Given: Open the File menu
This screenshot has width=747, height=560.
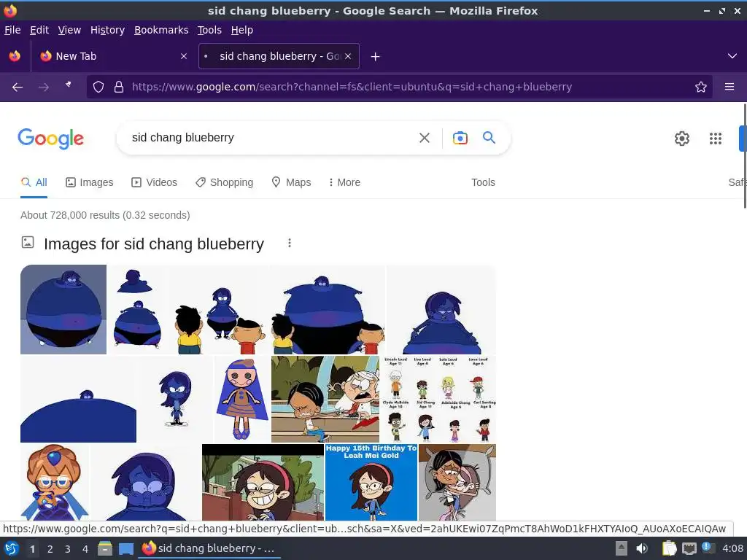Looking at the screenshot, I should click(12, 30).
